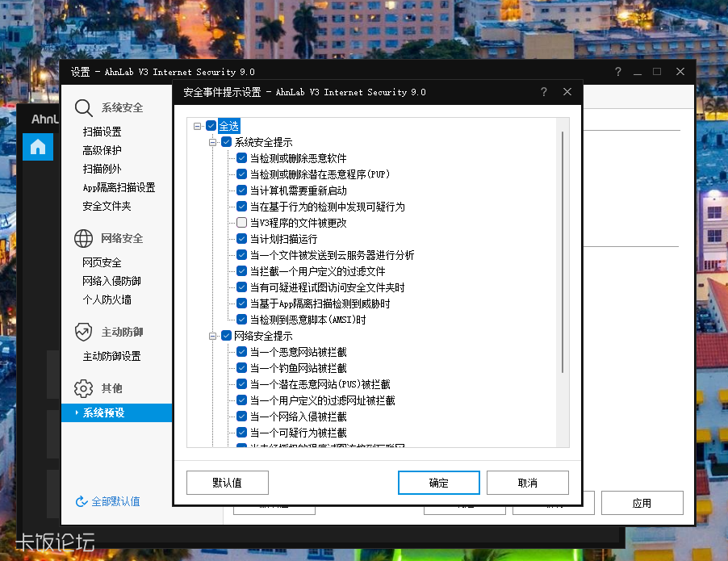The width and height of the screenshot is (728, 561).
Task: Toggle the 全选 checkbox
Action: [x=212, y=125]
